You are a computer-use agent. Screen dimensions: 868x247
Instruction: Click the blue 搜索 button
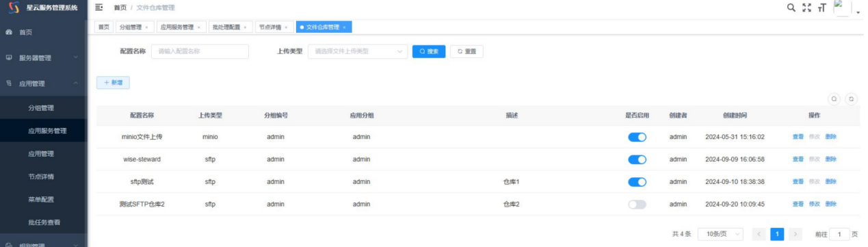(x=429, y=51)
